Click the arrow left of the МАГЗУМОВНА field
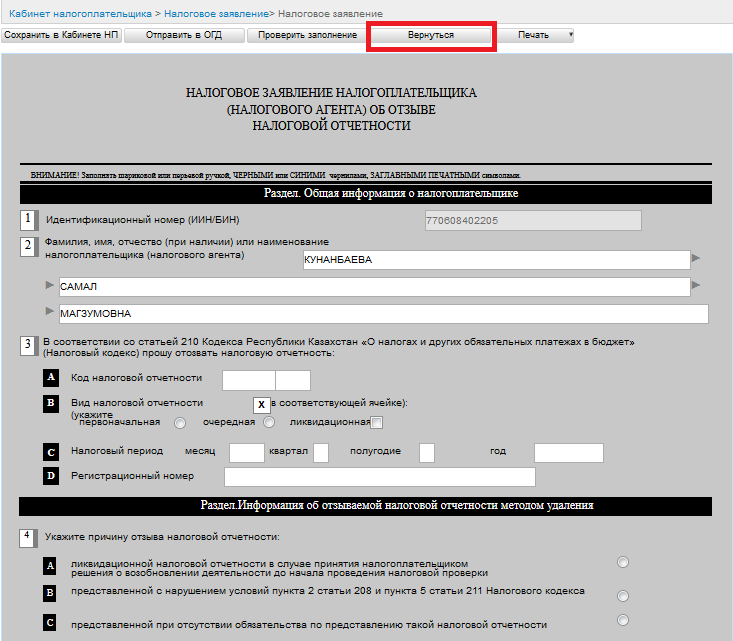 (x=50, y=313)
